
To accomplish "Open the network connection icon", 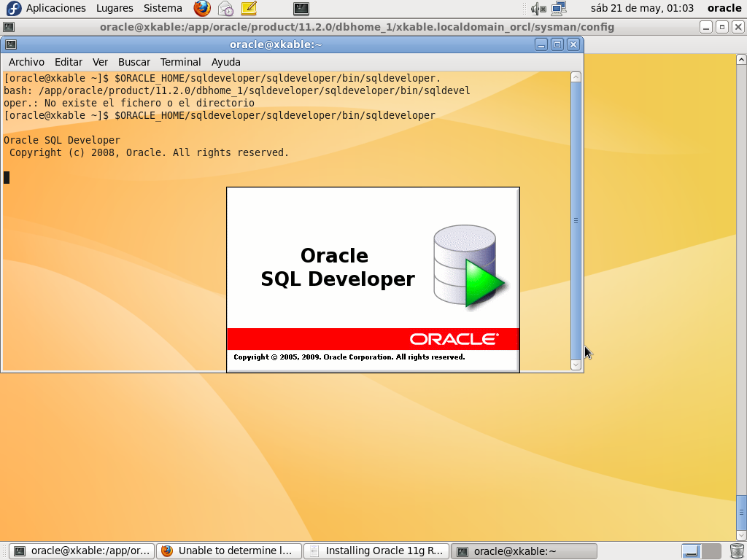I will pos(559,8).
